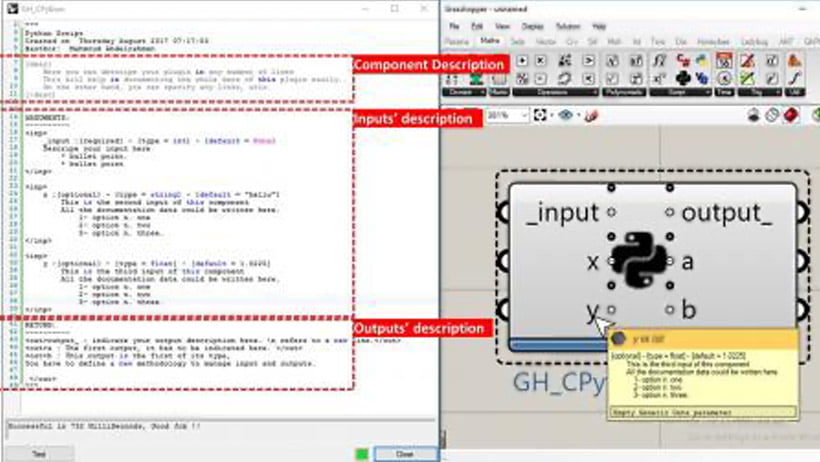Expand the Trig panel group
820x462 pixels.
[x=760, y=92]
